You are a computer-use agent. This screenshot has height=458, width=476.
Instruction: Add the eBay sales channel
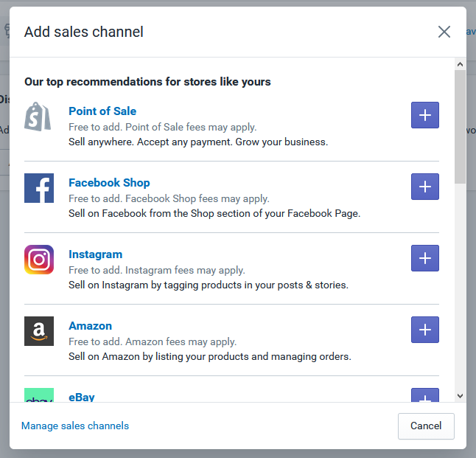click(424, 395)
